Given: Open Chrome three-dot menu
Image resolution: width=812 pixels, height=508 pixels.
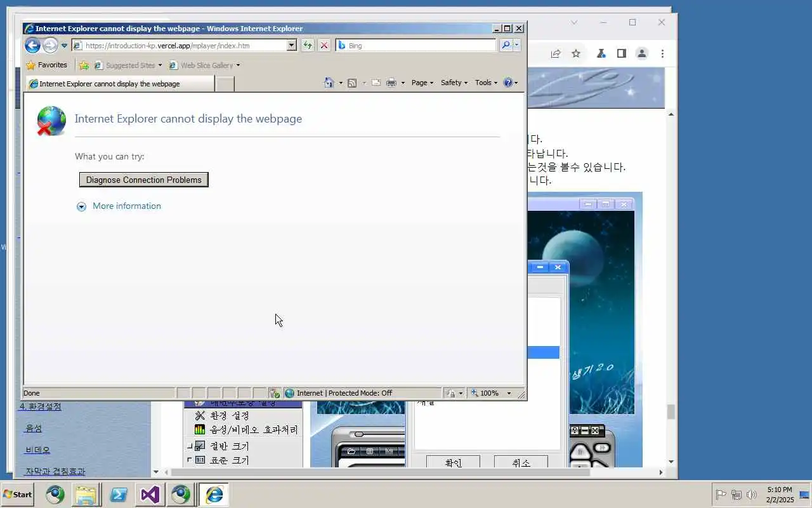Looking at the screenshot, I should pyautogui.click(x=662, y=54).
